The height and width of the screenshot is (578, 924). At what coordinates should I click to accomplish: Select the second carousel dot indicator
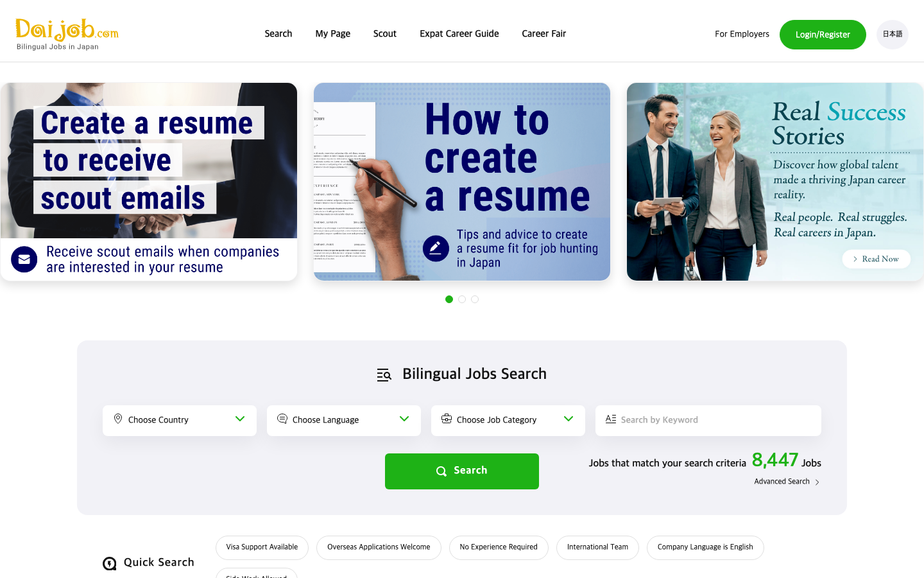click(x=462, y=299)
